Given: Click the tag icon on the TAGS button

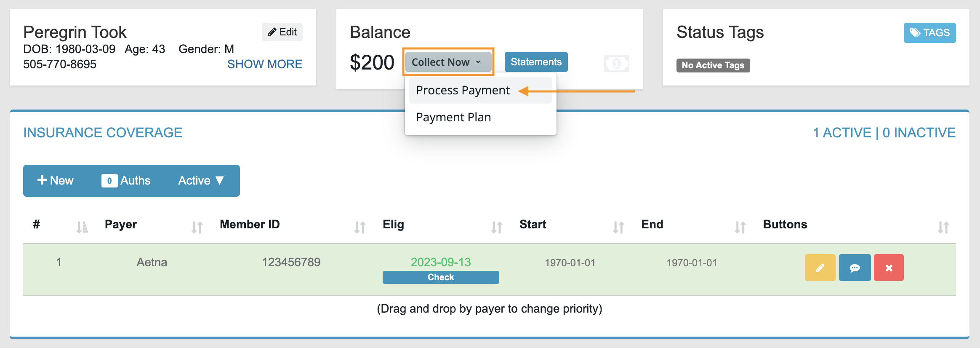Looking at the screenshot, I should coord(914,32).
